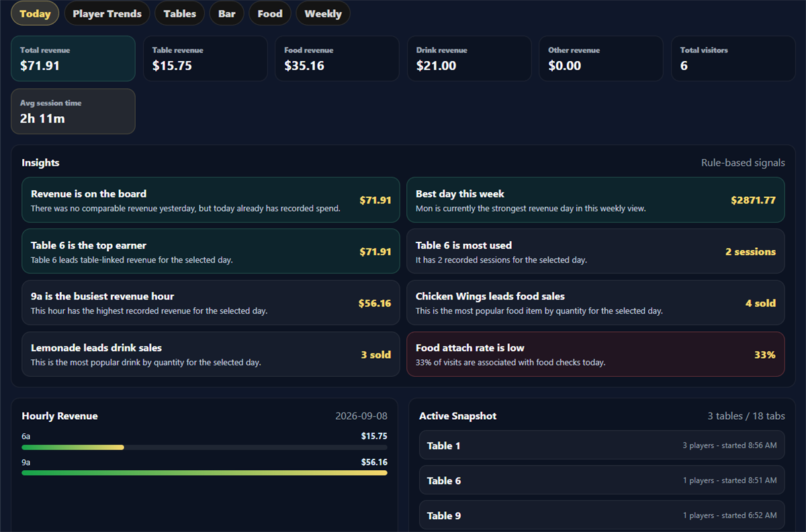Click the Insights heading
Viewport: 806px width, 532px height.
(x=40, y=163)
